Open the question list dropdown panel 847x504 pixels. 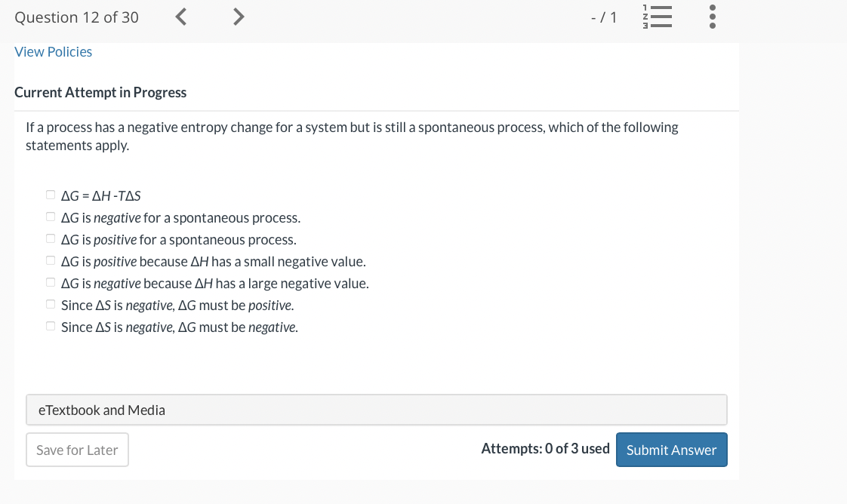[658, 17]
